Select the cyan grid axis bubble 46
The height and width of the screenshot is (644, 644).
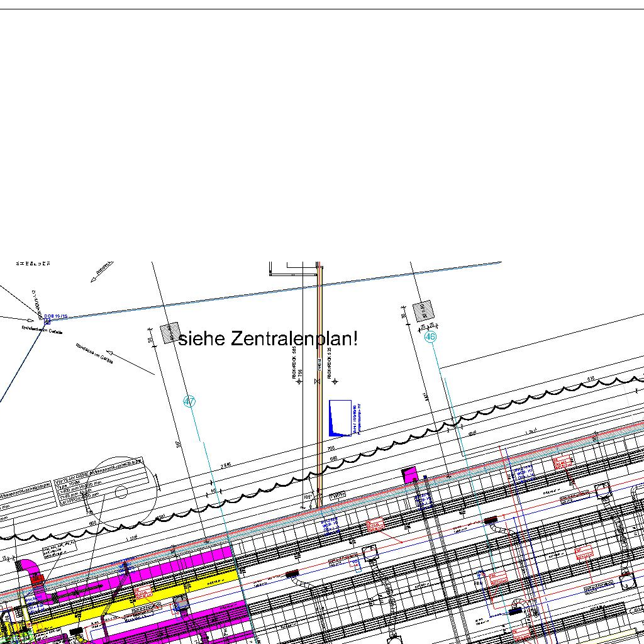point(430,336)
